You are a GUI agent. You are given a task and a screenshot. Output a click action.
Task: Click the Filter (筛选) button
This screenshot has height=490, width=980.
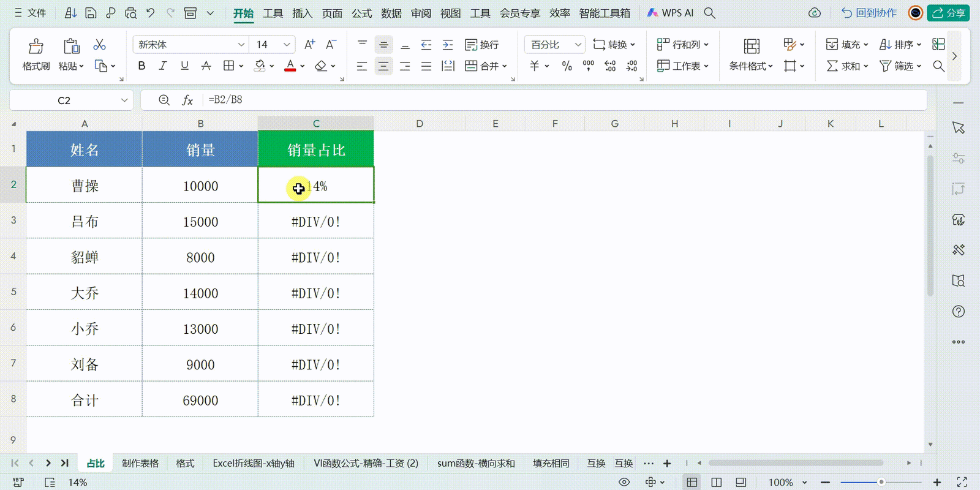tap(900, 66)
